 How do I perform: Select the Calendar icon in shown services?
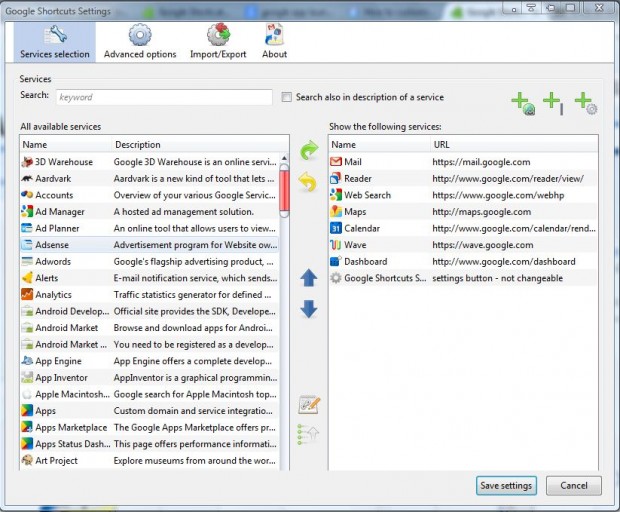tap(336, 228)
